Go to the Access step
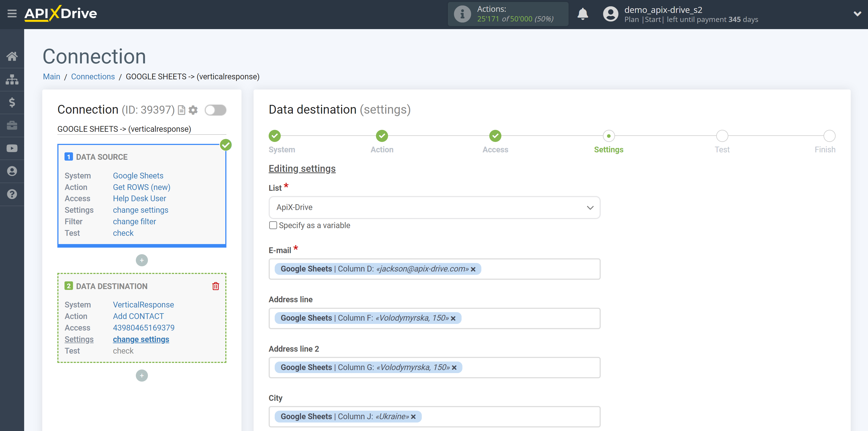The height and width of the screenshot is (431, 868). point(495,136)
